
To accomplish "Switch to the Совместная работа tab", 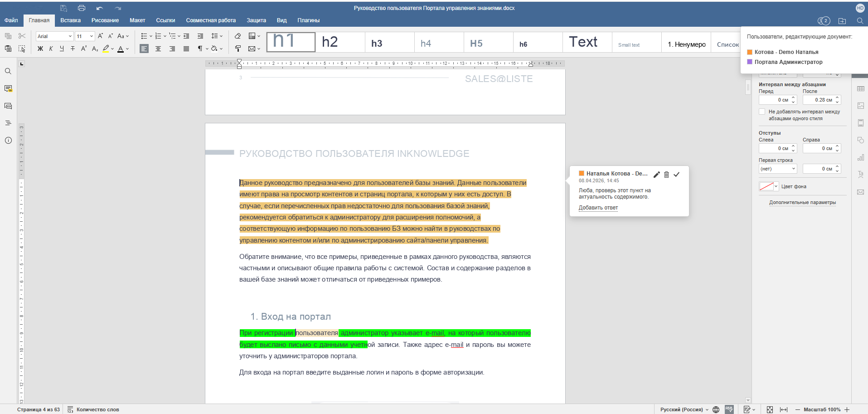I will (x=211, y=20).
